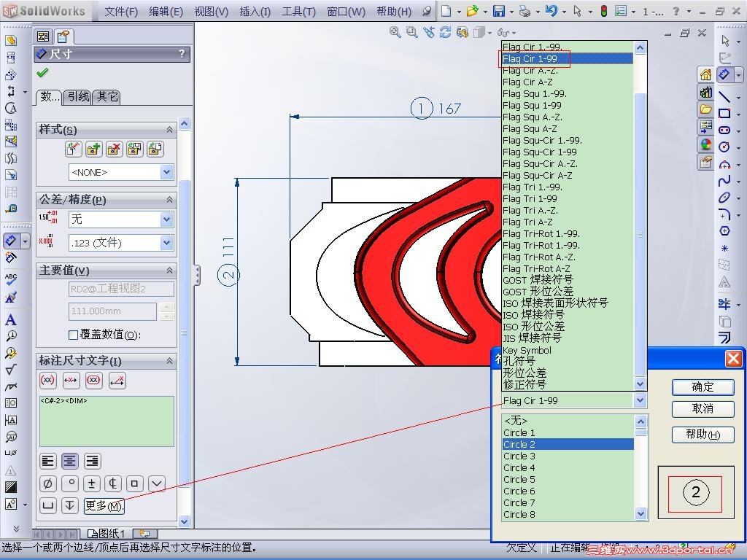Open the 视图(V) menu
747x560 pixels.
point(211,12)
